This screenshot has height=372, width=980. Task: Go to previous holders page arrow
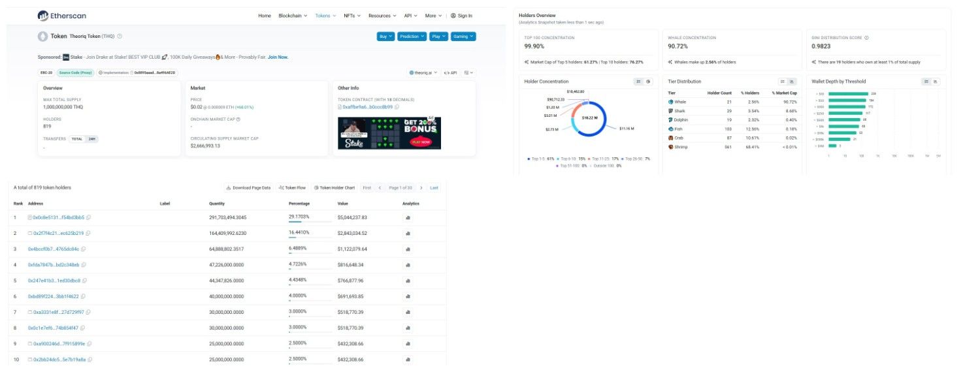point(380,188)
